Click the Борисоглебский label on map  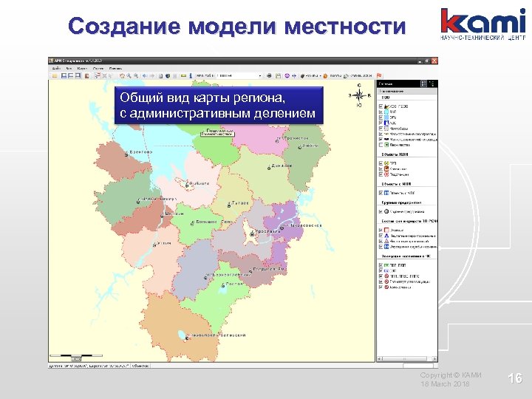click(231, 274)
